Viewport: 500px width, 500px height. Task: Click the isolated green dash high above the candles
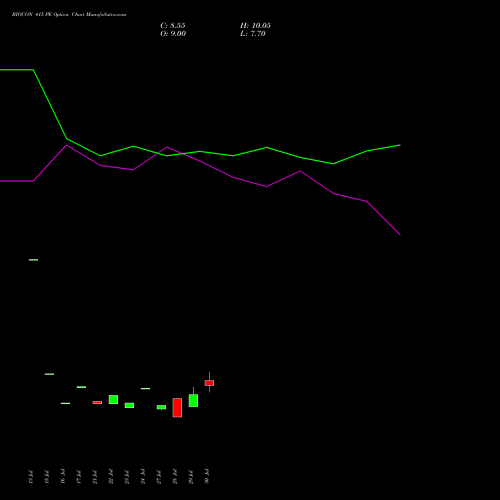coord(33,260)
